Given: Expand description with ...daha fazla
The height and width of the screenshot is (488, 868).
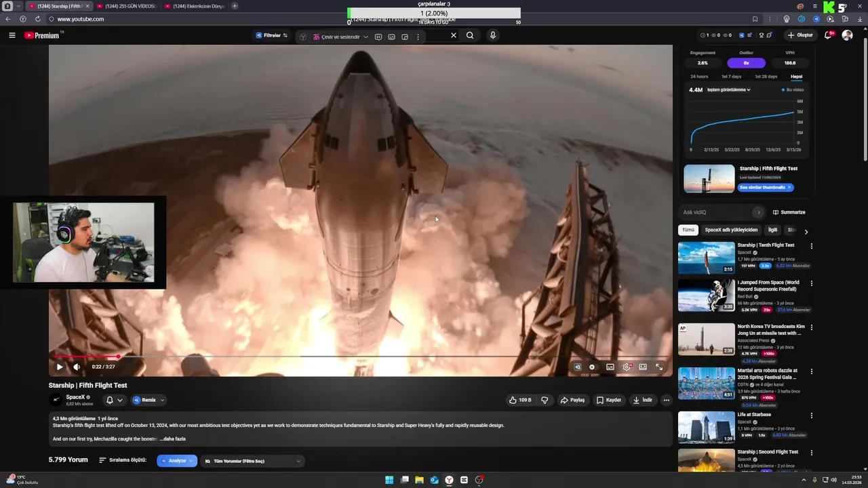Looking at the screenshot, I should [173, 439].
